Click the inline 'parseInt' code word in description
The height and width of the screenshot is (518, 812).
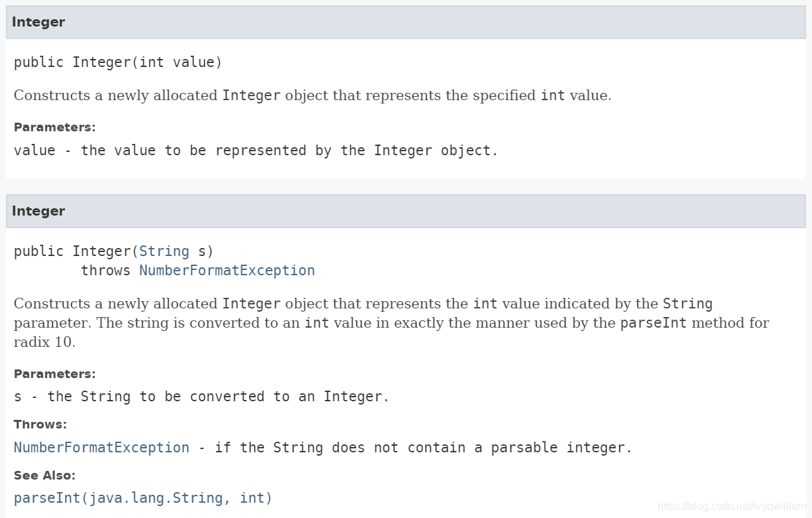pyautogui.click(x=654, y=323)
